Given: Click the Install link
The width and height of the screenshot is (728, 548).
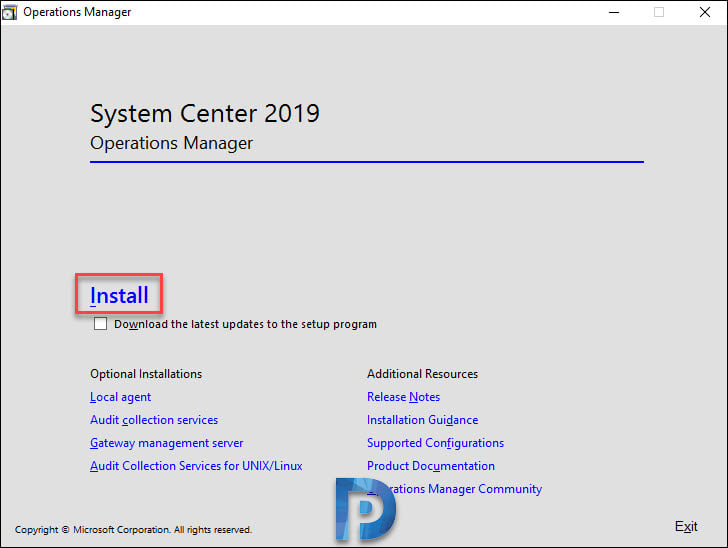Looking at the screenshot, I should point(119,295).
